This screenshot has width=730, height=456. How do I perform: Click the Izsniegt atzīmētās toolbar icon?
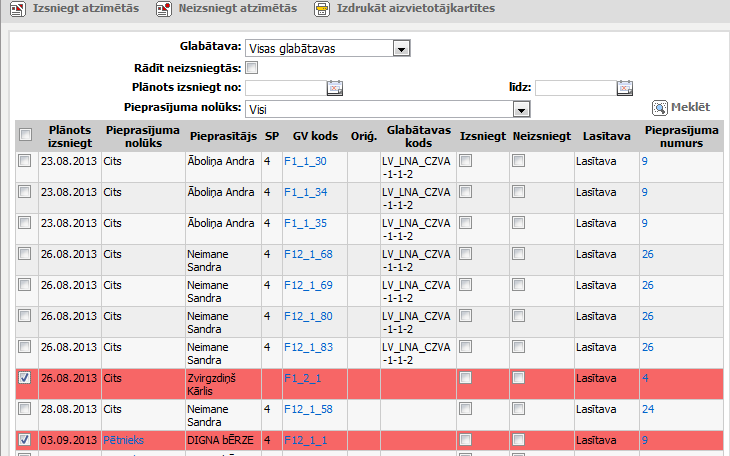coord(17,9)
